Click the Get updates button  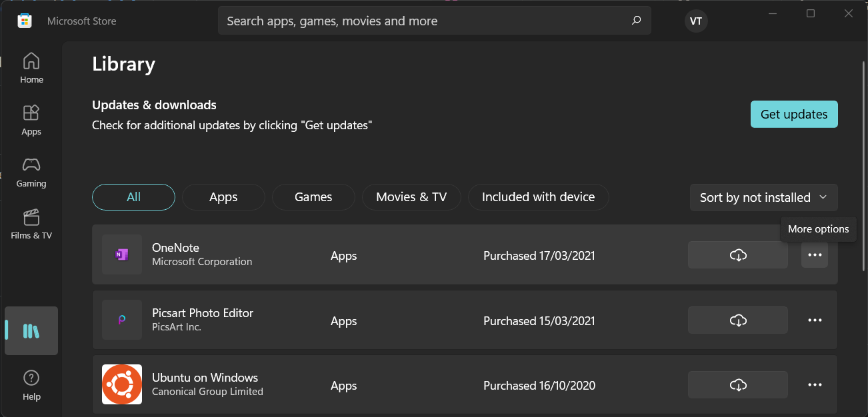coord(793,114)
